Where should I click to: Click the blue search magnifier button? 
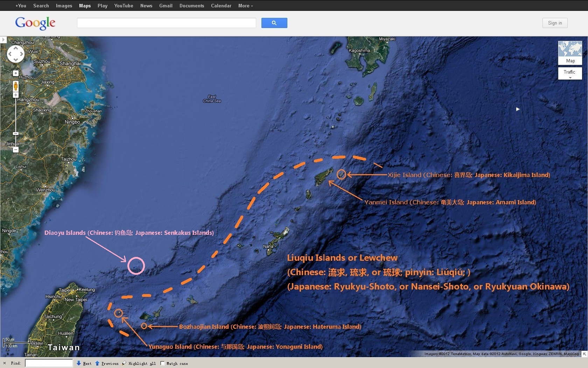click(274, 23)
